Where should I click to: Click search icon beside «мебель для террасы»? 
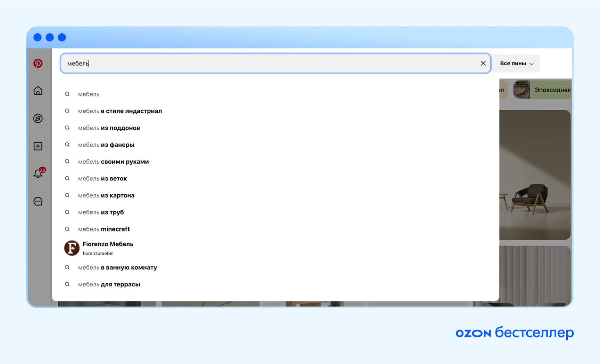(x=67, y=284)
